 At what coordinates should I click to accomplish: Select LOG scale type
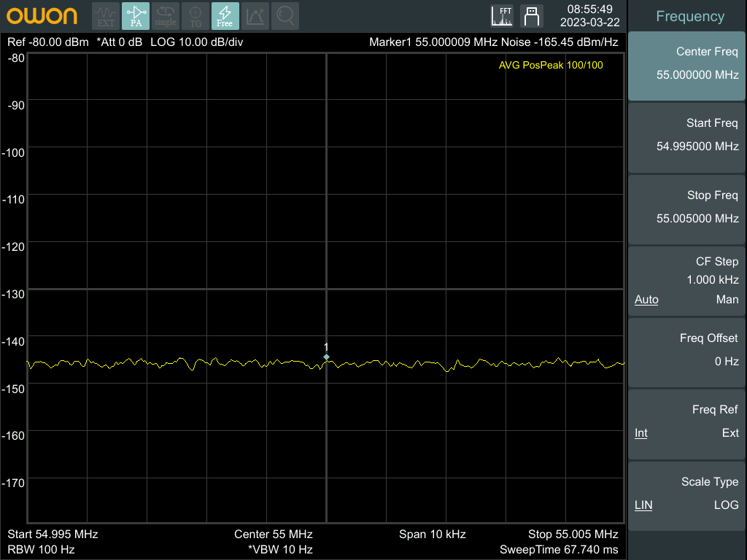tap(726, 505)
